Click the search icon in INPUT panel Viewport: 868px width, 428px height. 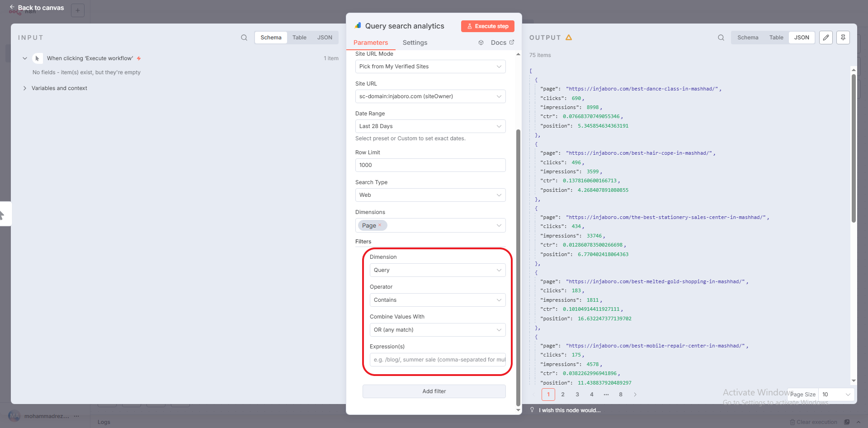(244, 38)
